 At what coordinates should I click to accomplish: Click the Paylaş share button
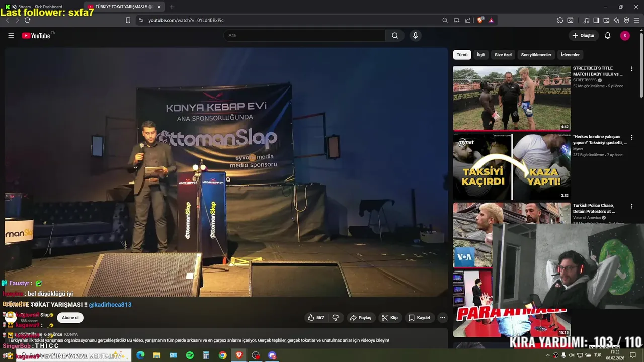361,318
